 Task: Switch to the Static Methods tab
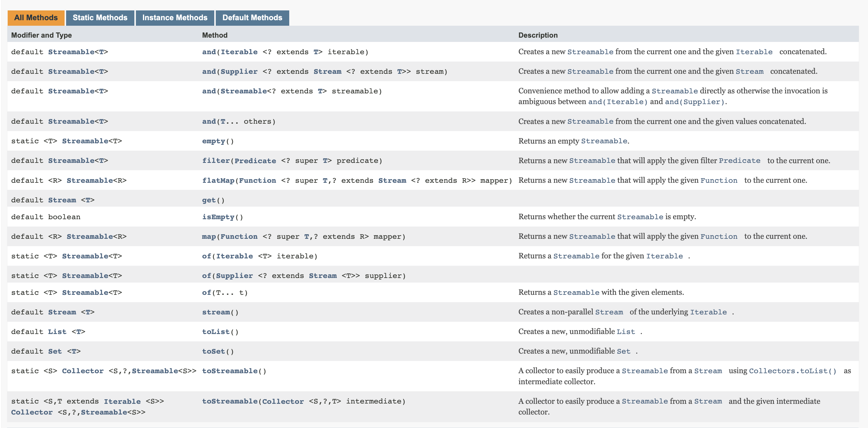pyautogui.click(x=100, y=18)
